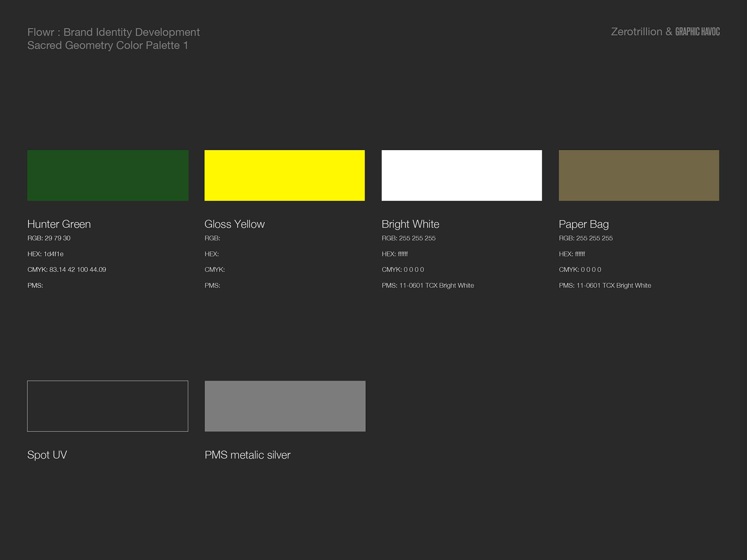This screenshot has height=560, width=747.
Task: Click the empty RGB field under Gloss Yellow
Action: coord(212,238)
